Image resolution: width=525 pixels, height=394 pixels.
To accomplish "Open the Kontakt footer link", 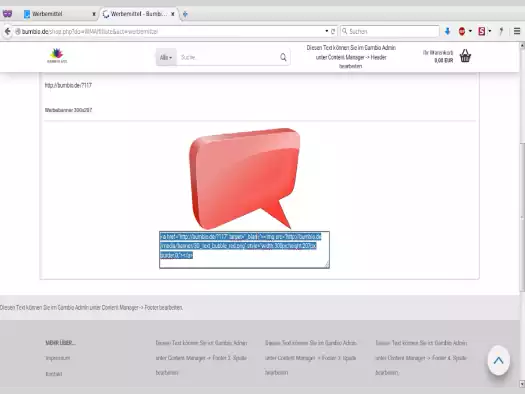I will click(x=54, y=374).
